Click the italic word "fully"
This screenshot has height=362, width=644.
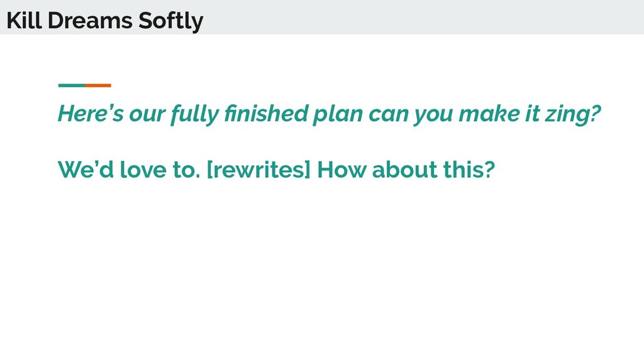[195, 114]
